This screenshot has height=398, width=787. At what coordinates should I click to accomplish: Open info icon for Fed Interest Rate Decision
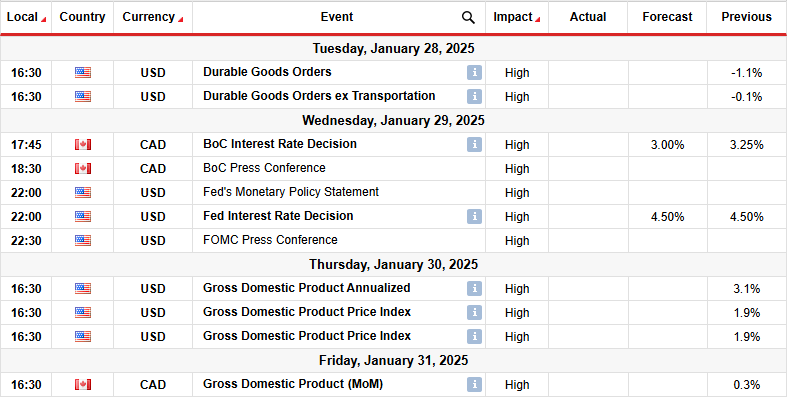pos(474,216)
